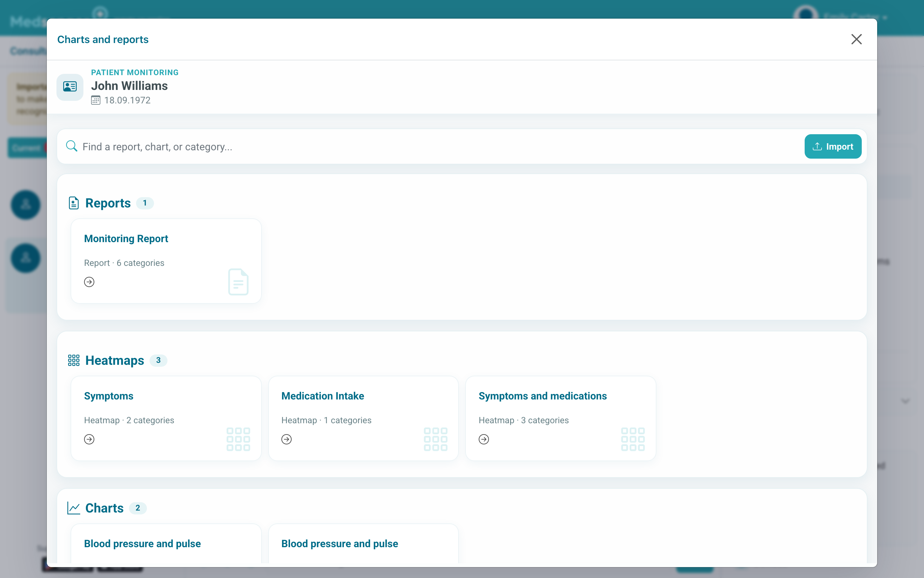924x578 pixels.
Task: Open the Symptoms and medications heatmap title
Action: [543, 396]
